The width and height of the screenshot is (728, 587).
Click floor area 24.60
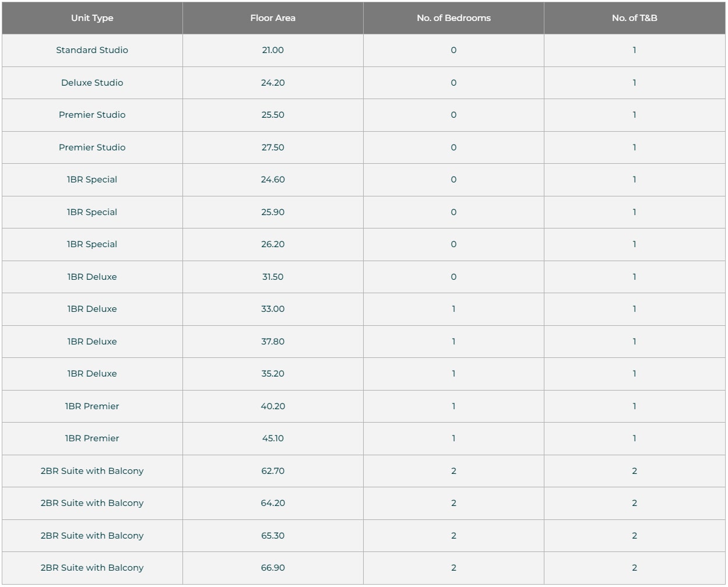pos(273,180)
